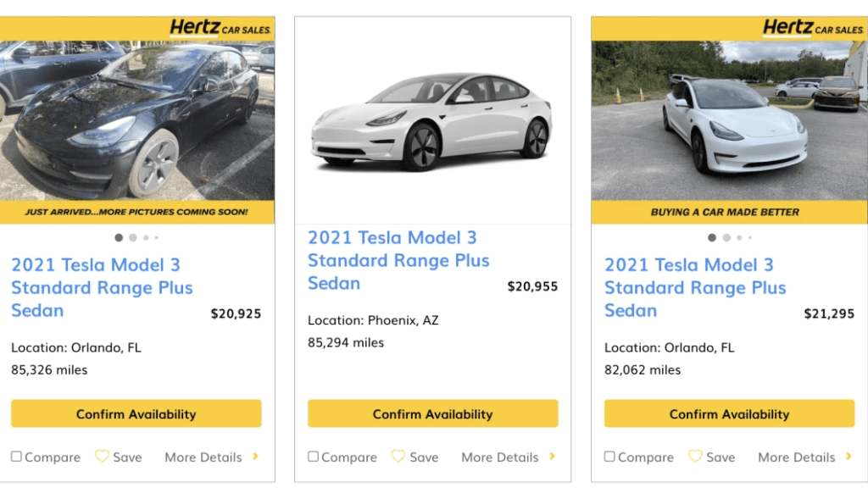This screenshot has height=488, width=868.
Task: Open More Details arrow for 85,326 miles Tesla
Action: click(x=255, y=457)
